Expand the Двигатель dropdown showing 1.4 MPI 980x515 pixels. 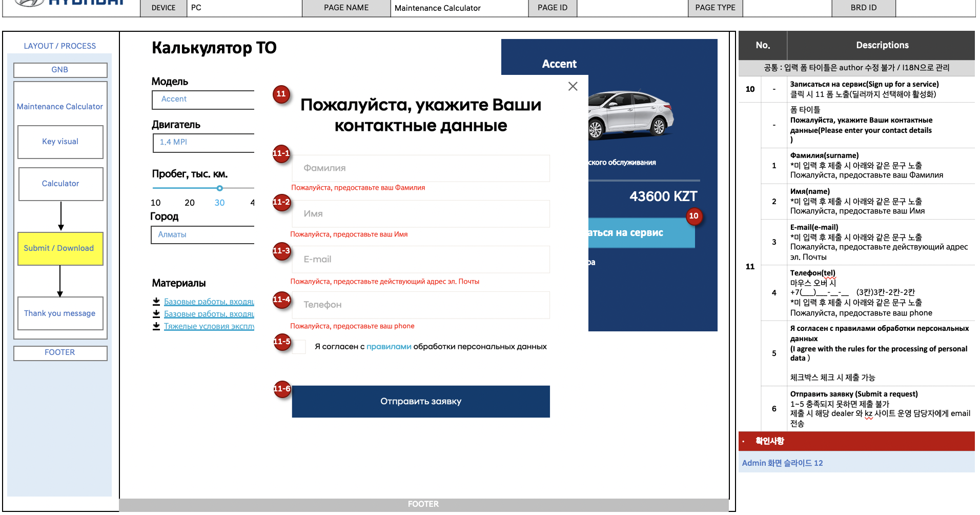click(203, 143)
